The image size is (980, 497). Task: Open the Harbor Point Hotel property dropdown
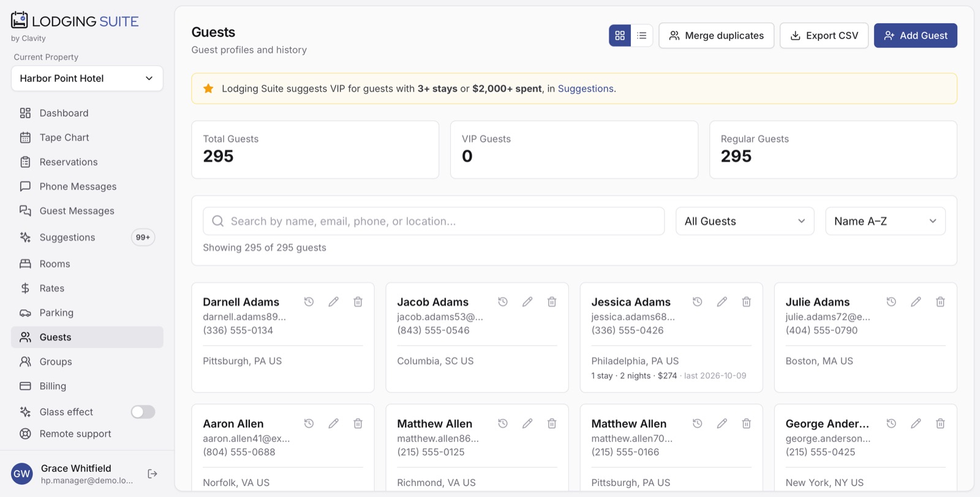click(87, 78)
